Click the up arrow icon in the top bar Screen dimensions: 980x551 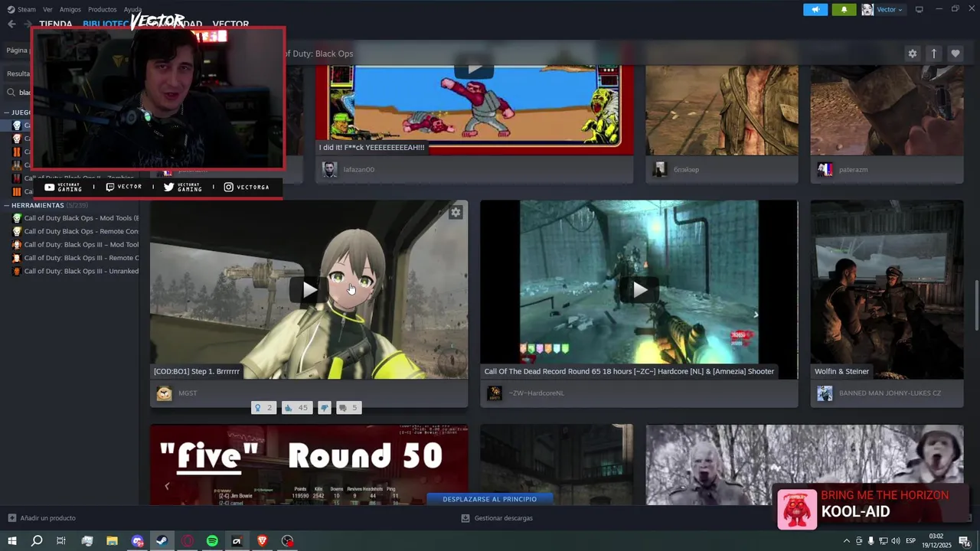tap(934, 54)
